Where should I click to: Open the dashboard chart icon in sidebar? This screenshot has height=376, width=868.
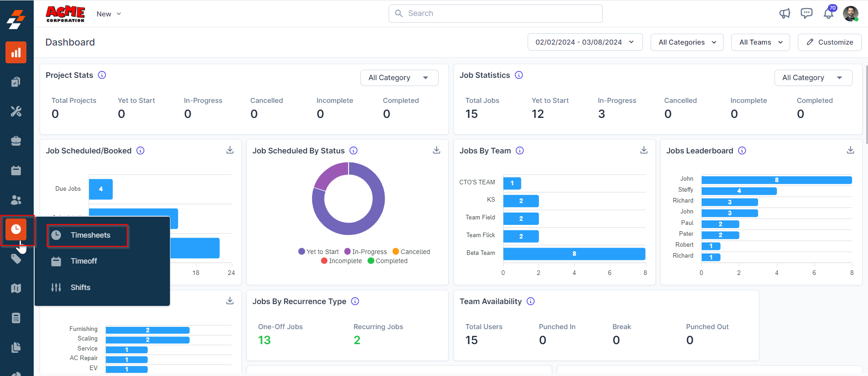coord(16,53)
